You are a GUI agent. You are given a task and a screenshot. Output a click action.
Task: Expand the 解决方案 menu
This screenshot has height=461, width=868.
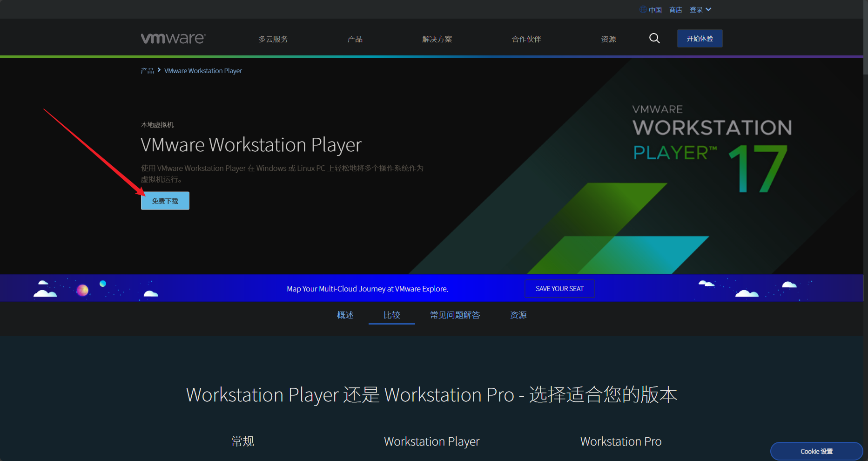click(x=437, y=39)
